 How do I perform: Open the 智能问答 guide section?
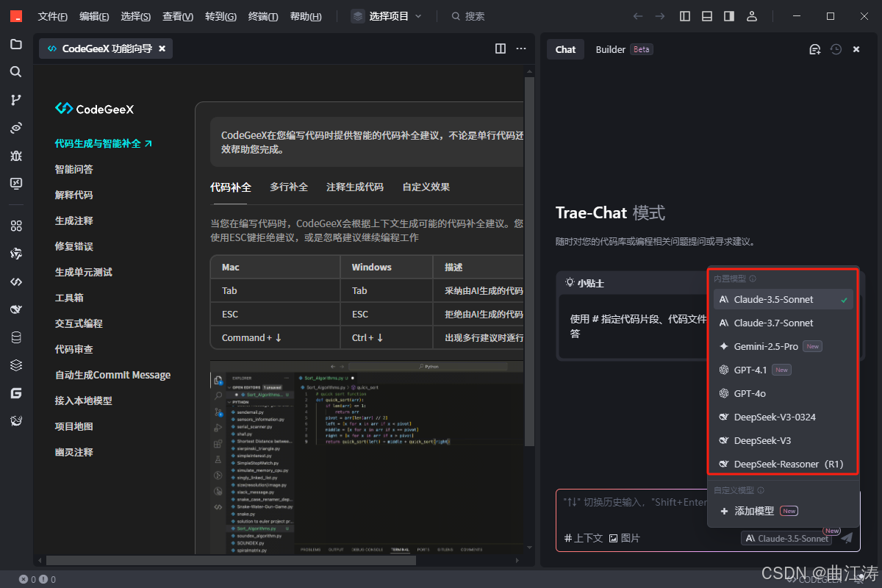tap(74, 169)
